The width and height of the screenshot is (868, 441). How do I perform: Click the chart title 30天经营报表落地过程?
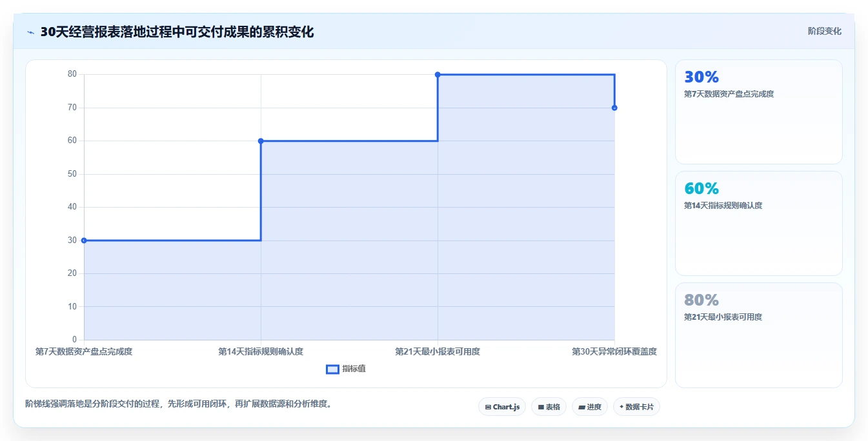point(177,32)
